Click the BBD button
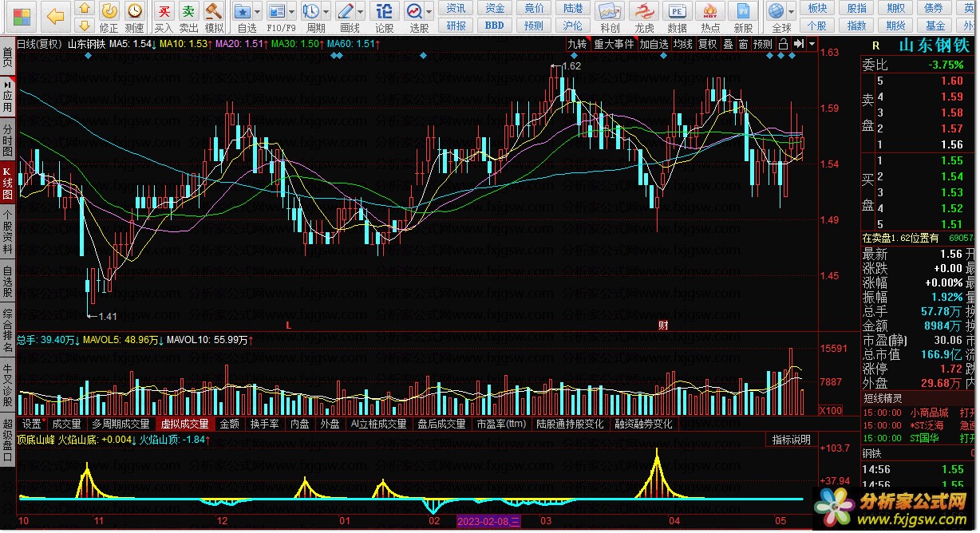The height and width of the screenshot is (533, 980). tap(495, 26)
